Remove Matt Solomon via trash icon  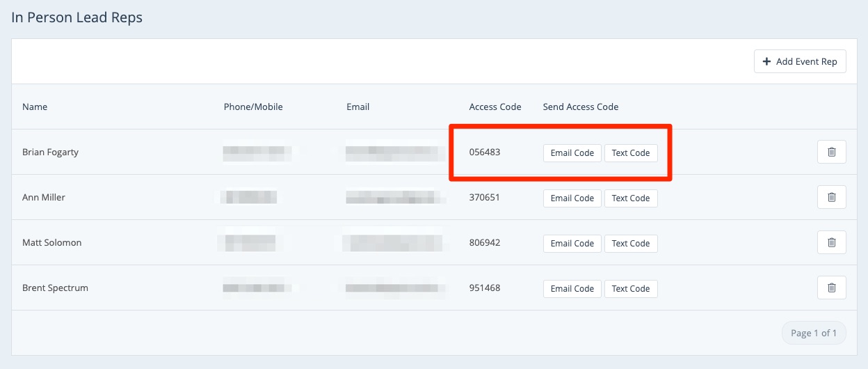point(831,242)
